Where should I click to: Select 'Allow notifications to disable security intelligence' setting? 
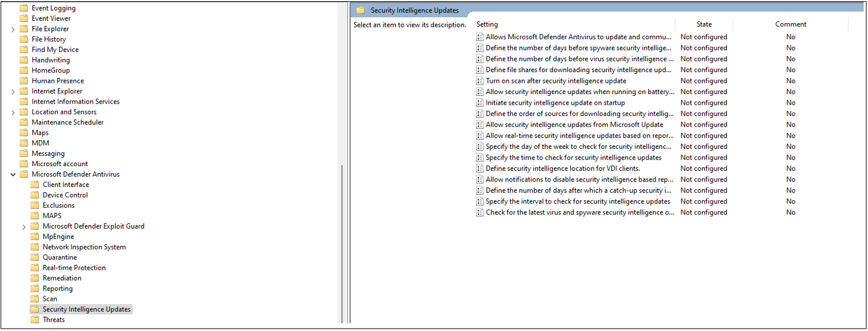click(x=580, y=180)
